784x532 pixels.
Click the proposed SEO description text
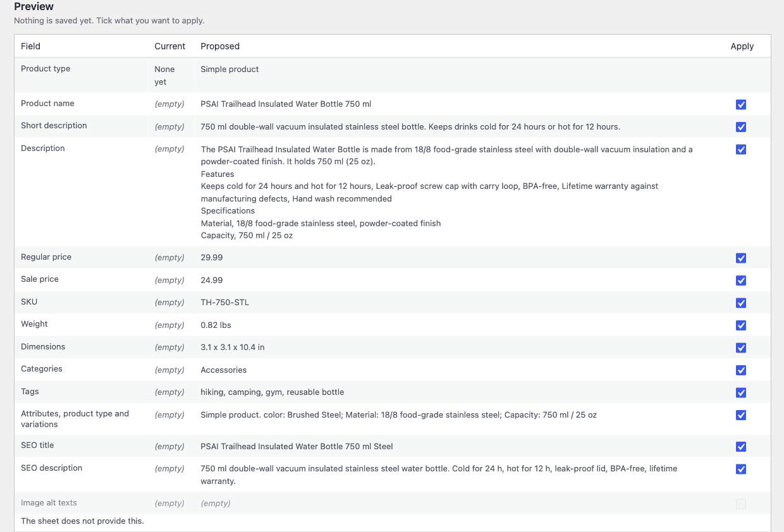click(x=439, y=475)
